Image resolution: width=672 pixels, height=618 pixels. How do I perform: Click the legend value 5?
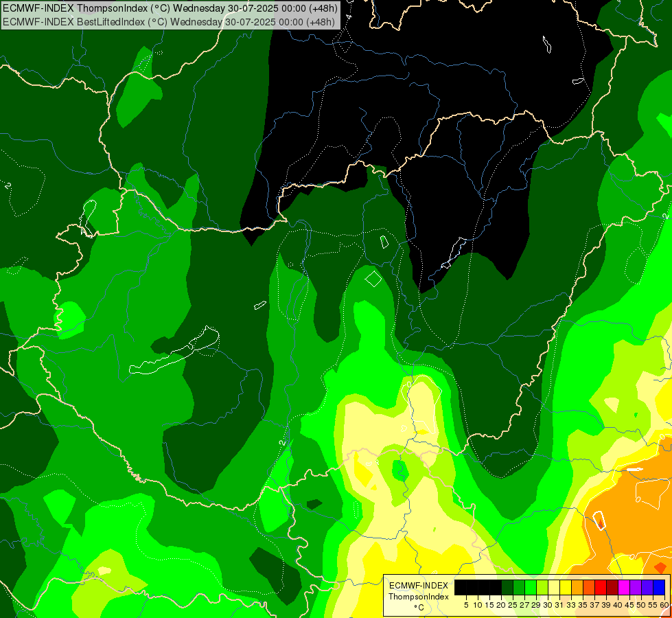(466, 605)
